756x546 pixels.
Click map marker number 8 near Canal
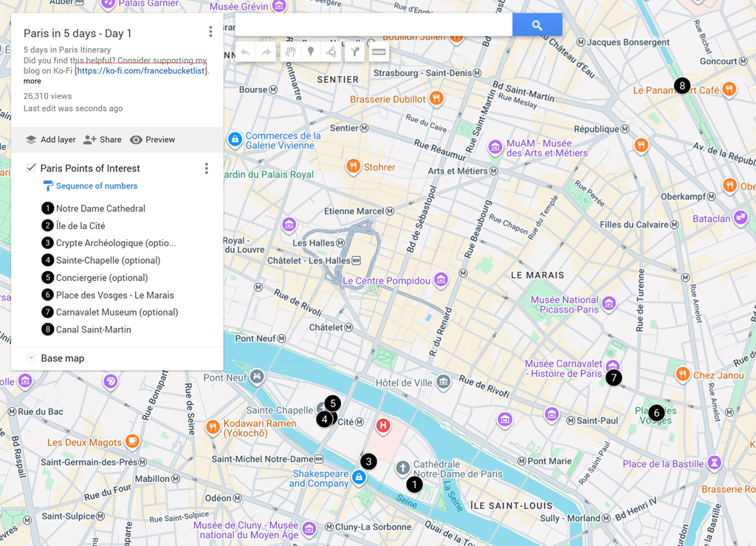(x=681, y=86)
